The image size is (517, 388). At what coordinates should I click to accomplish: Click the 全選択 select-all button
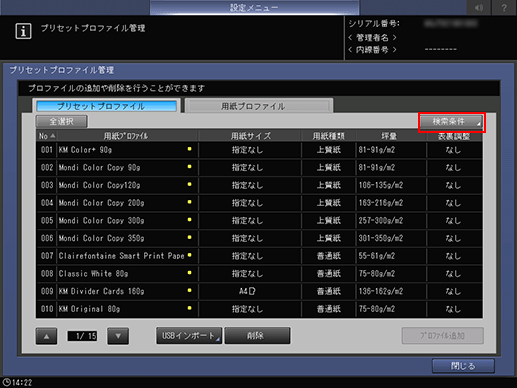[62, 121]
